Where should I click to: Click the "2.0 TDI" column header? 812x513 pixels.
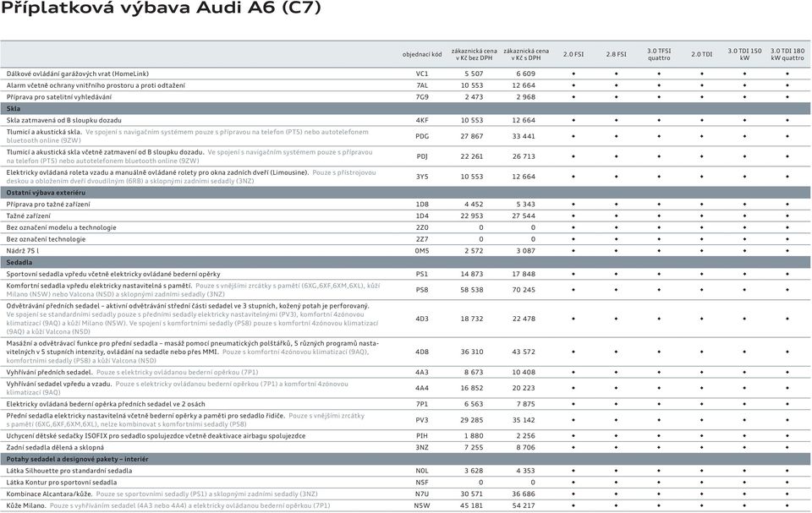click(x=702, y=54)
